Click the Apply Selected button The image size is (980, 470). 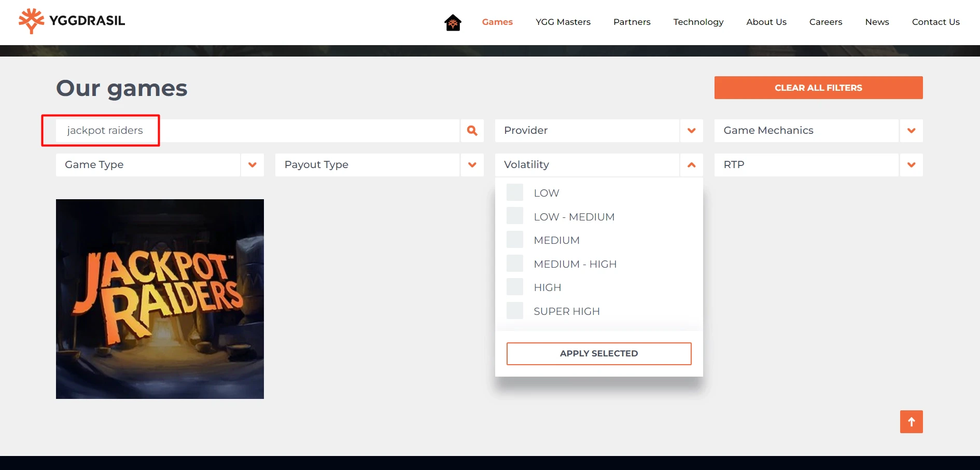[599, 353]
